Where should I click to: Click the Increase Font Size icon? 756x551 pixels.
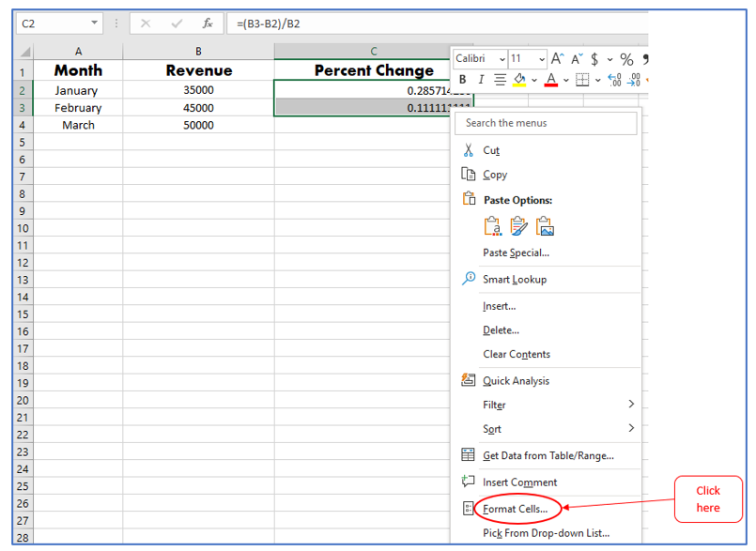click(557, 59)
